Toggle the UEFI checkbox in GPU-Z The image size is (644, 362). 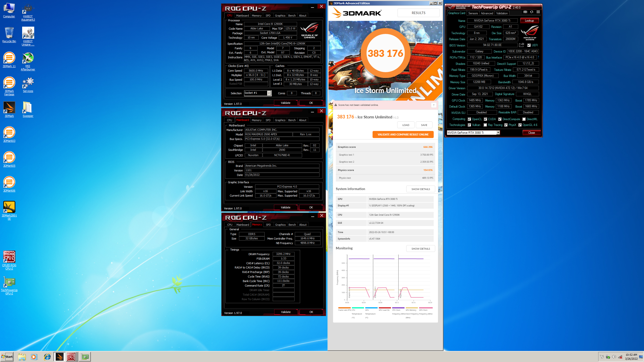pyautogui.click(x=529, y=45)
